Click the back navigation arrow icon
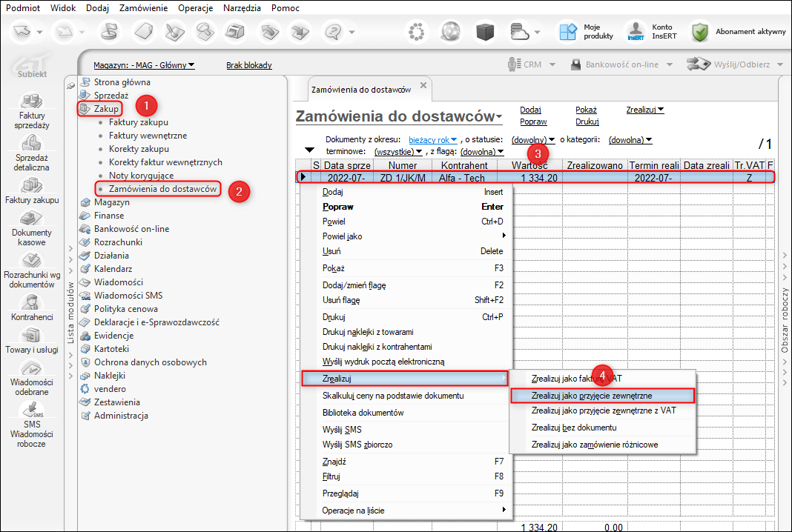Viewport: 792px width, 532px height. pos(22,32)
